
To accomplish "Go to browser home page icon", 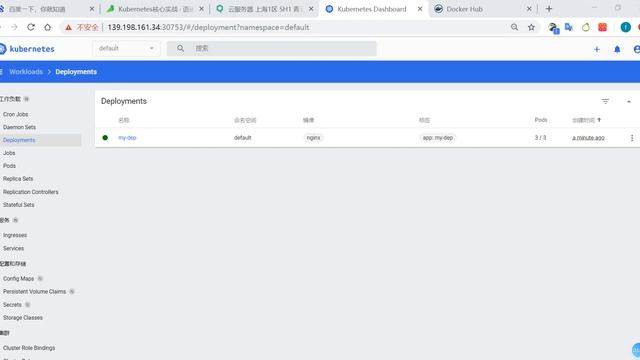I will click(48, 27).
